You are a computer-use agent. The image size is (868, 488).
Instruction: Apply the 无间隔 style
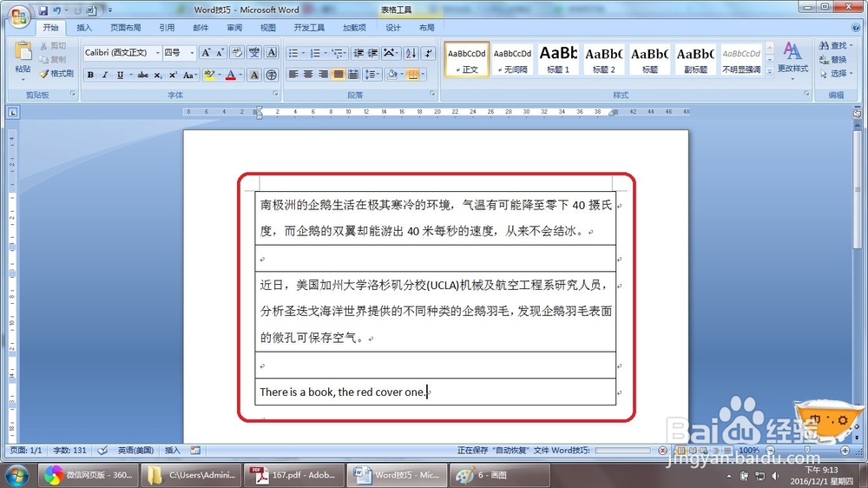coord(512,59)
